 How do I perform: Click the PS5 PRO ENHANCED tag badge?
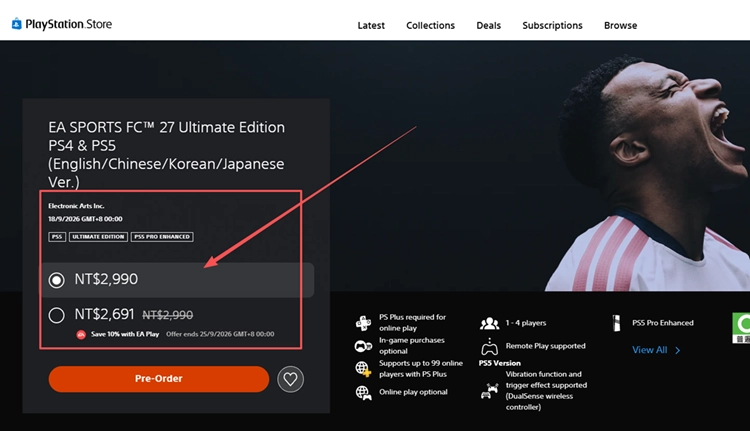pyautogui.click(x=162, y=237)
